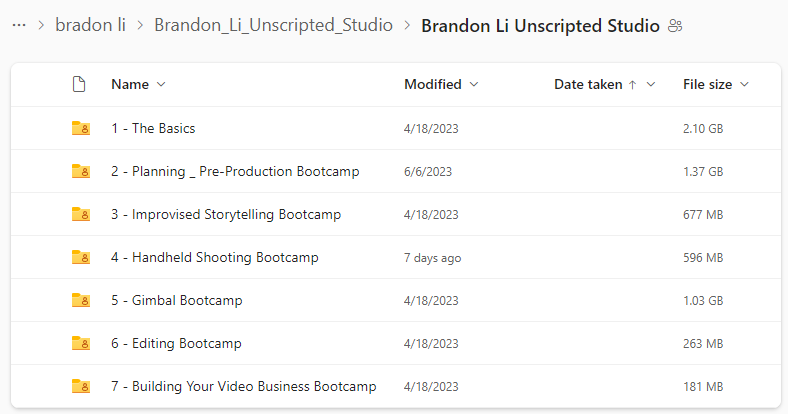Open the Modified column sort menu
This screenshot has width=788, height=414.
click(x=474, y=84)
